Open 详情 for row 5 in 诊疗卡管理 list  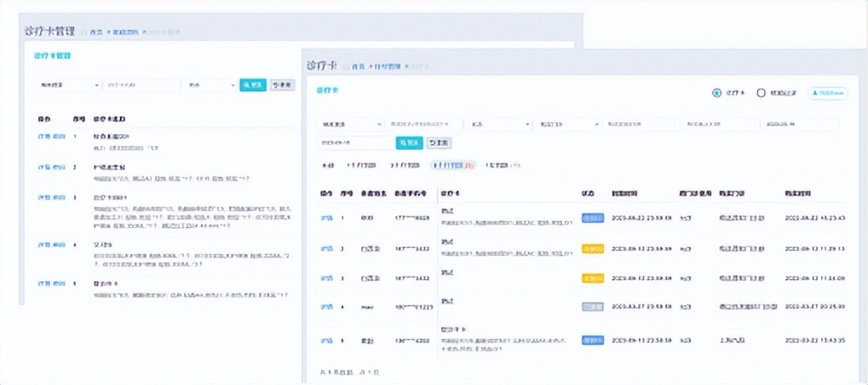(x=45, y=284)
